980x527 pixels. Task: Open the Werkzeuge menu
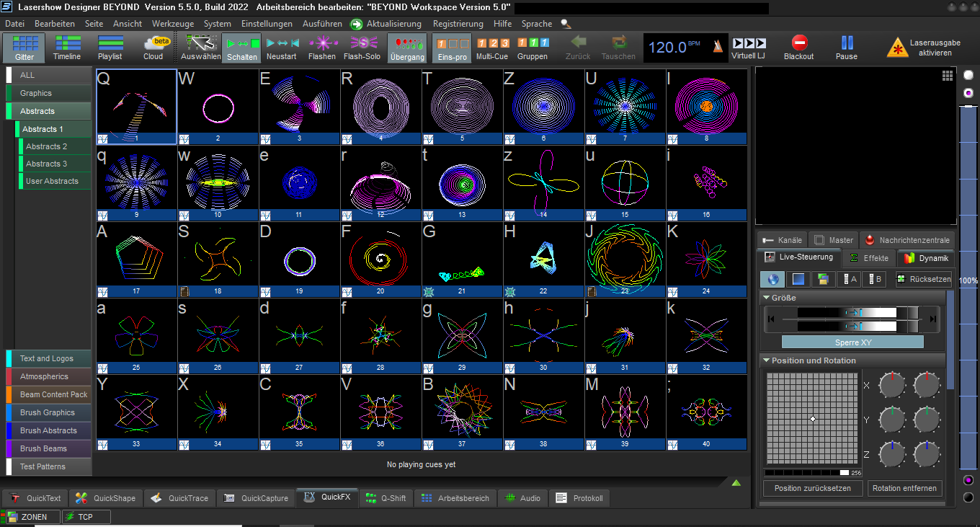coord(173,24)
